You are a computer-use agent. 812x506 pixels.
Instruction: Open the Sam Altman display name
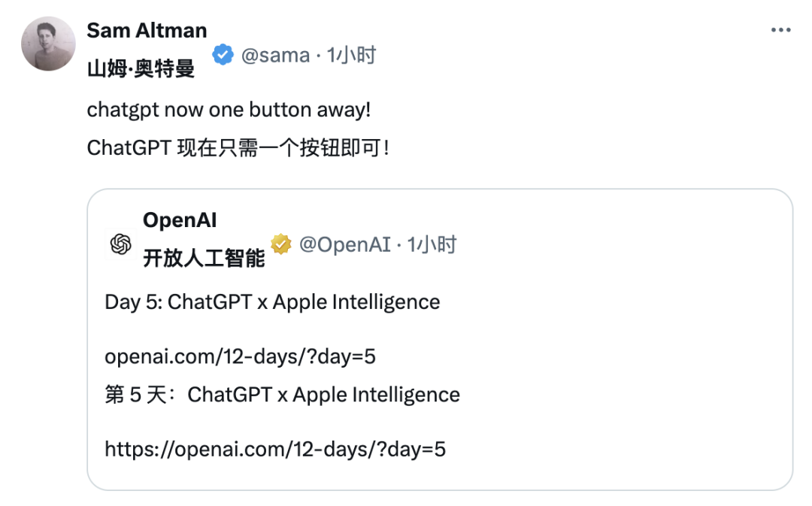click(x=147, y=31)
